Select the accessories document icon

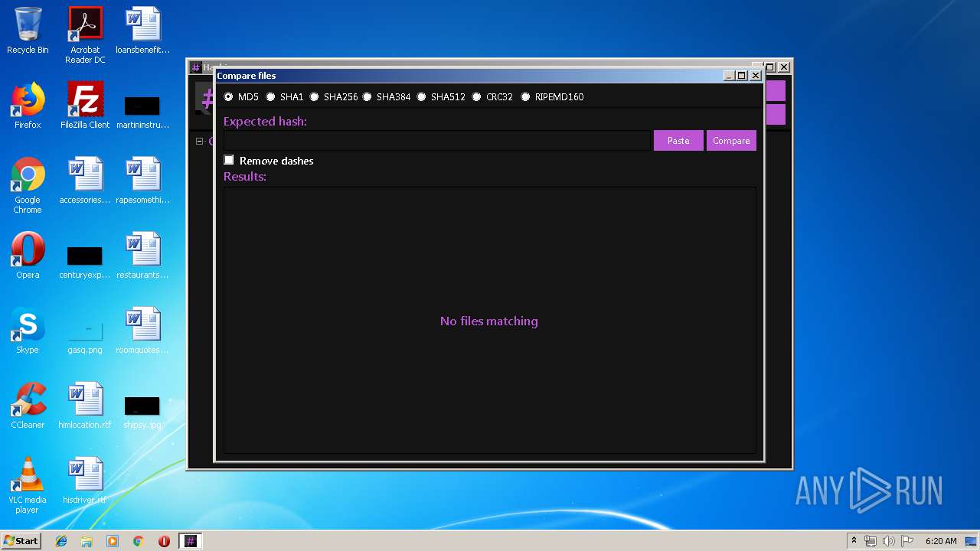coord(85,181)
